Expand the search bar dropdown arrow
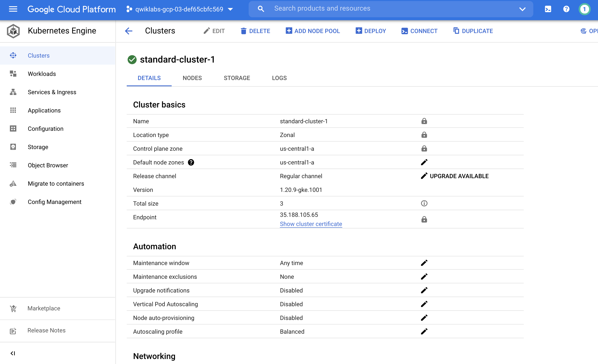The image size is (598, 364). coord(522,9)
